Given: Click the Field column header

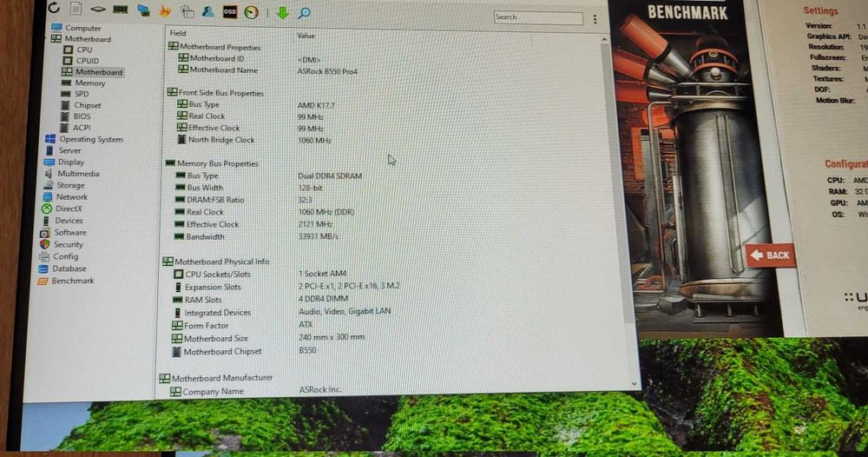Looking at the screenshot, I should pos(178,33).
